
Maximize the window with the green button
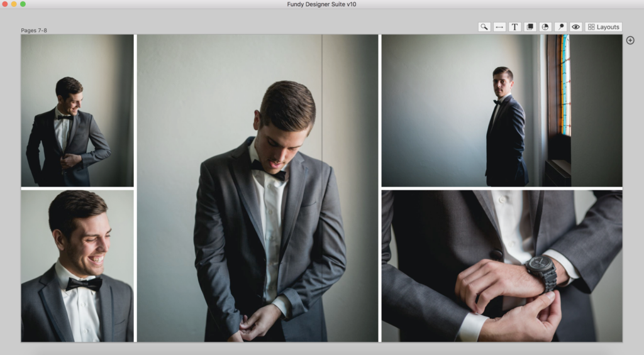click(23, 4)
